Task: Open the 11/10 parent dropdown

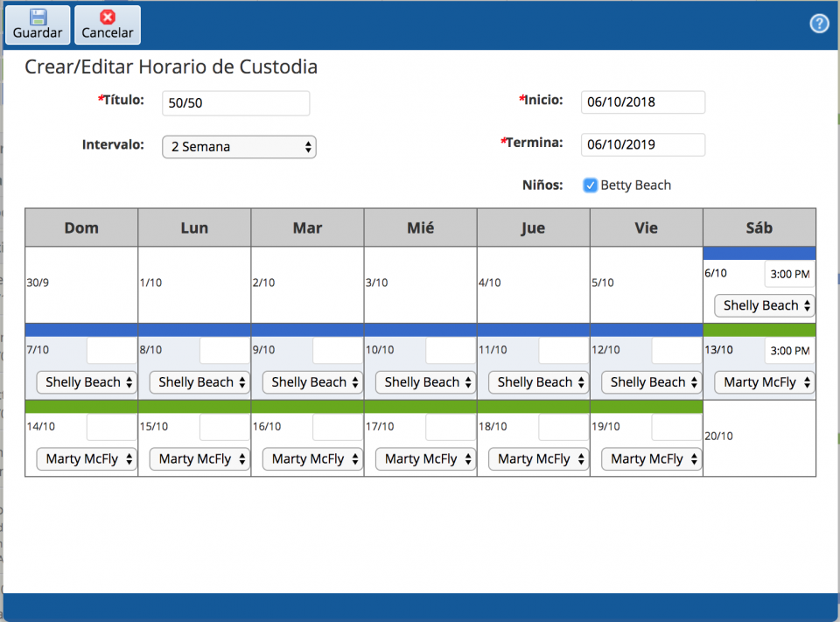Action: pyautogui.click(x=538, y=382)
